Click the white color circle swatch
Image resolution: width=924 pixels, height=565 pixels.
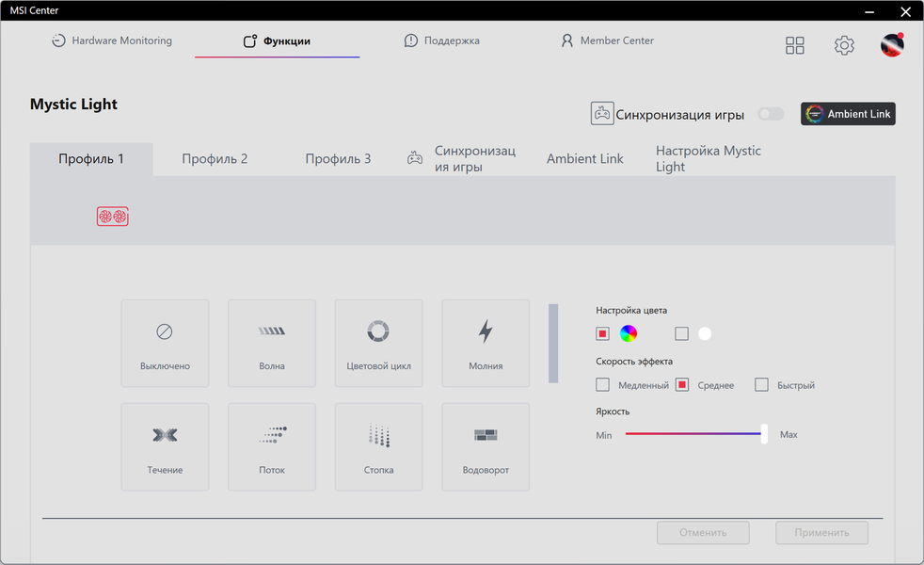point(704,333)
